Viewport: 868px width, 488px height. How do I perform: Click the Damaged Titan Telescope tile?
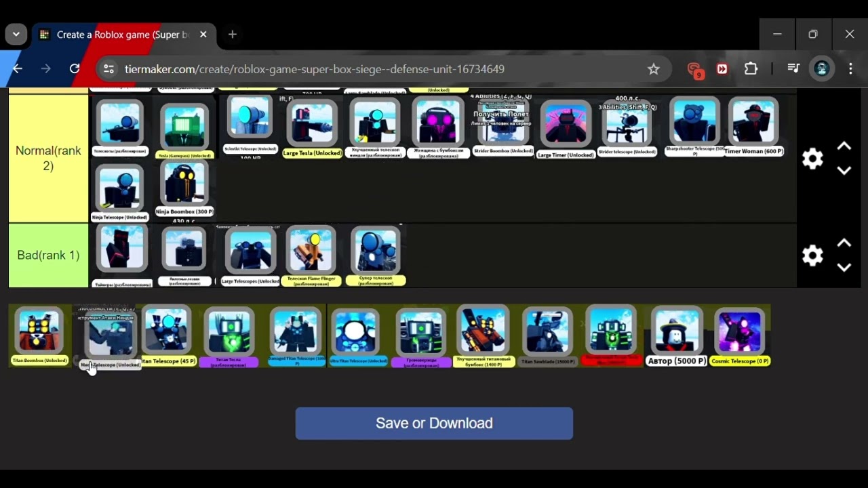(x=296, y=337)
